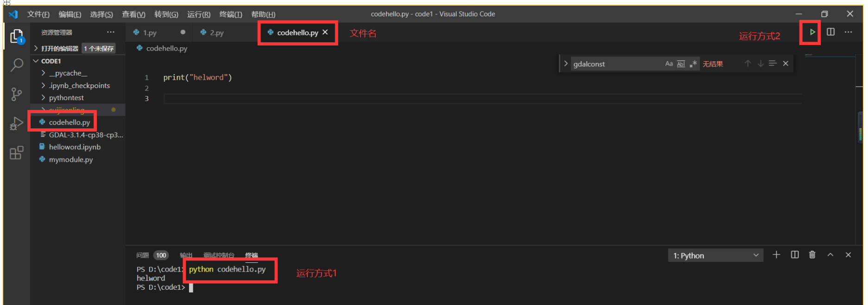This screenshot has width=868, height=305.
Task: Open codehello.py in the file explorer
Action: (70, 122)
